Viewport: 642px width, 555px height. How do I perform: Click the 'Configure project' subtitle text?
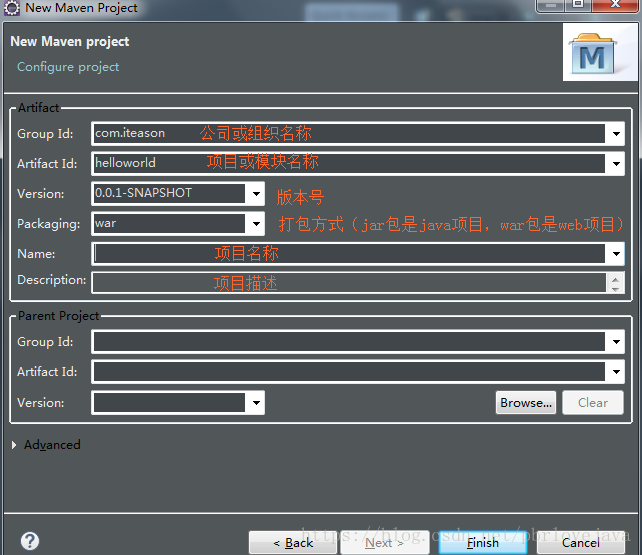coord(68,67)
